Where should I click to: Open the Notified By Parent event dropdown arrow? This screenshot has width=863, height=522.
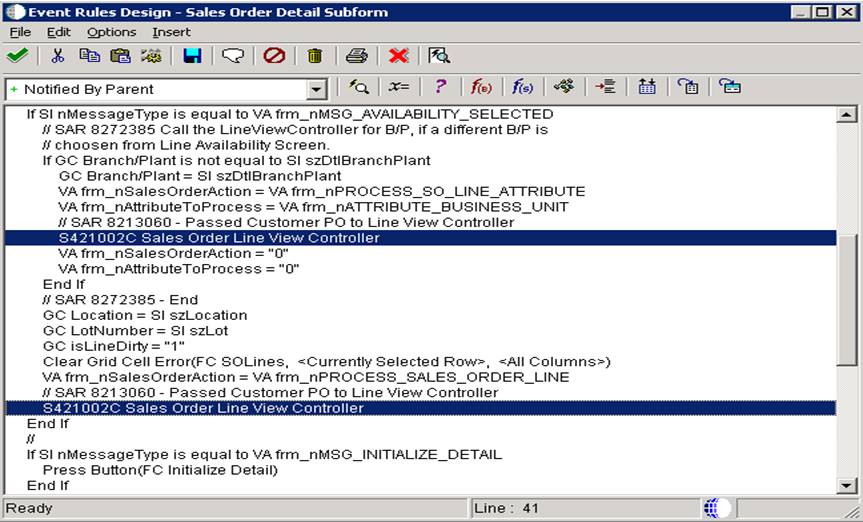pos(317,89)
